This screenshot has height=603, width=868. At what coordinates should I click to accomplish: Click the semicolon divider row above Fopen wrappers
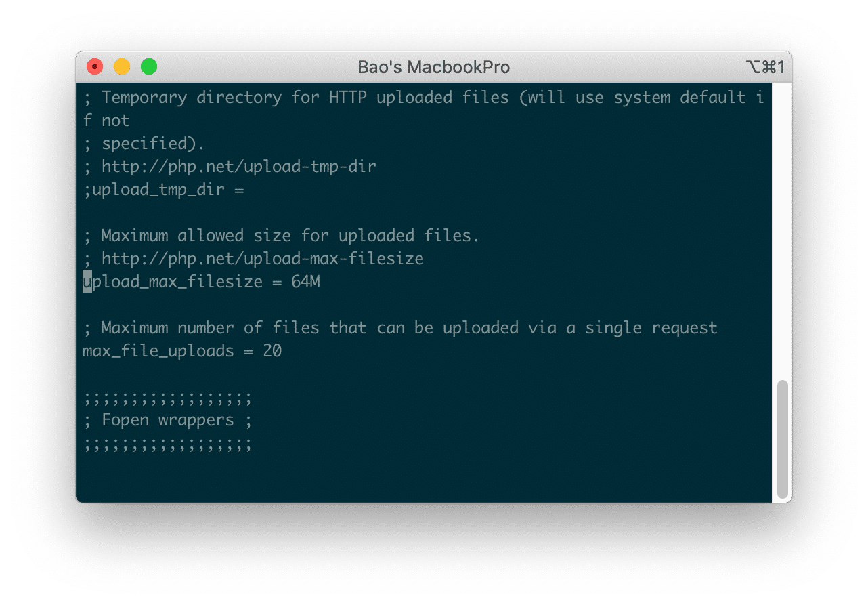(168, 397)
